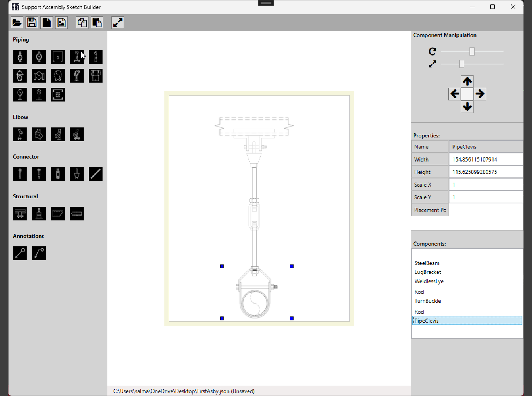Click the Width value field
532x396 pixels.
coord(486,159)
